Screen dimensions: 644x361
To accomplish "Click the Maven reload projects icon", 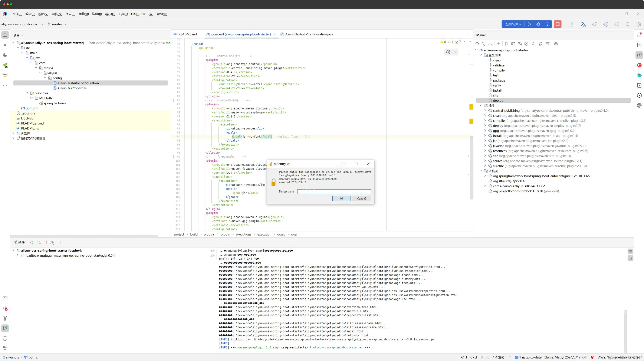I will 477,44.
